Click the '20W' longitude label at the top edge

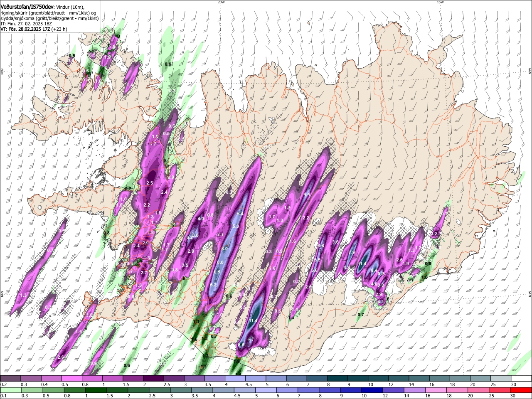tap(221, 2)
